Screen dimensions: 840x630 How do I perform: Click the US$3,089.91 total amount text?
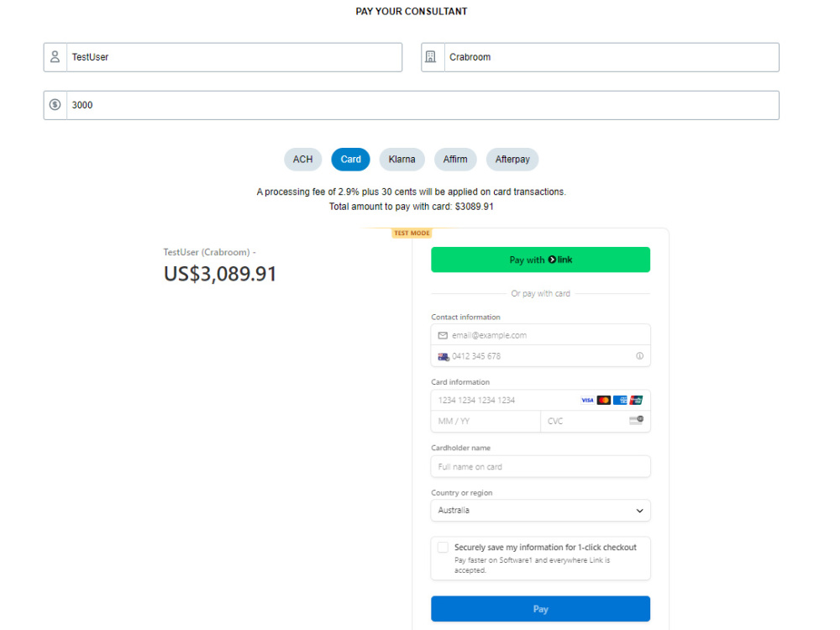point(219,274)
